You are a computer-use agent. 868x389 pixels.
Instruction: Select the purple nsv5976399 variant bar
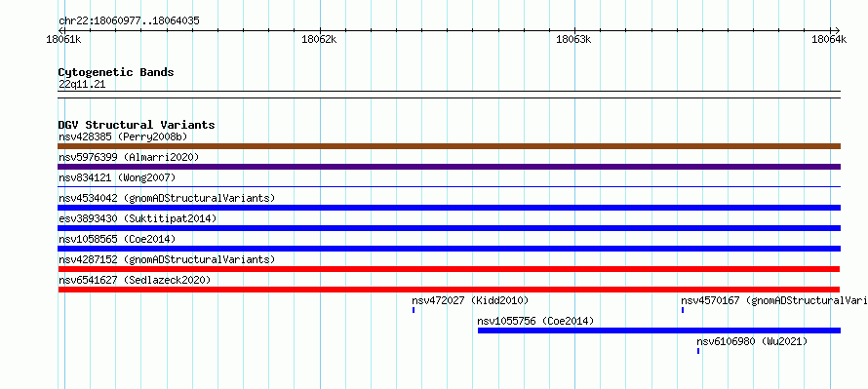pyautogui.click(x=449, y=167)
